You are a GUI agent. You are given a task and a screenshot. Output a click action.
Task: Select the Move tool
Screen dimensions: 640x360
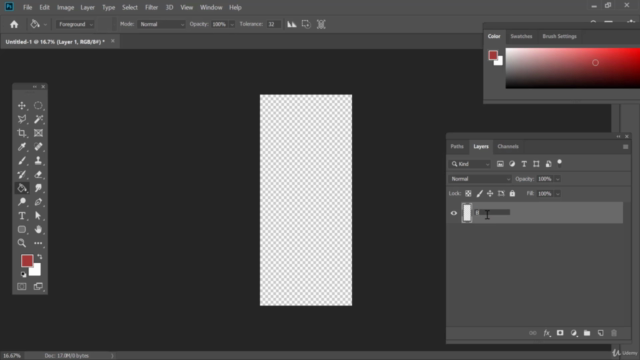pos(22,106)
